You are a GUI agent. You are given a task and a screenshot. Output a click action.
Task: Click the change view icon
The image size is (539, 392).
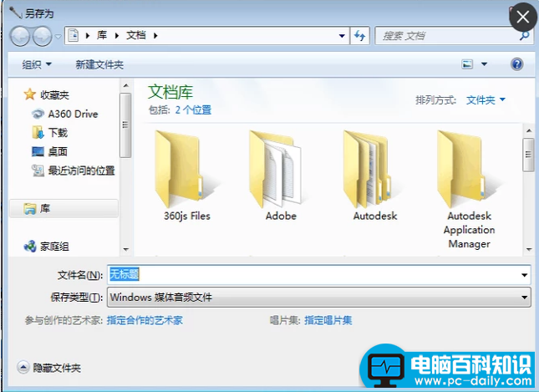467,64
